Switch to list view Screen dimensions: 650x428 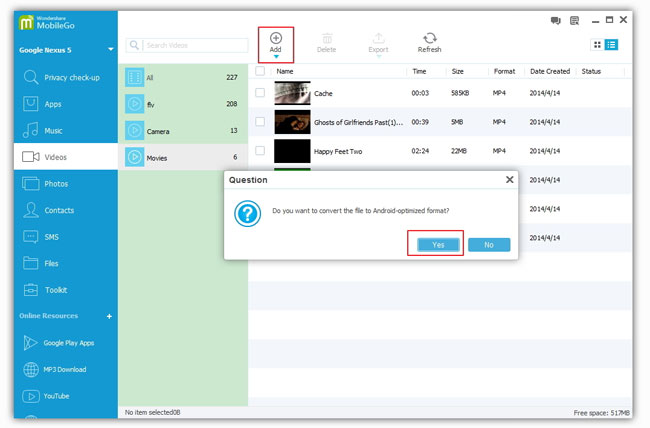(x=611, y=45)
